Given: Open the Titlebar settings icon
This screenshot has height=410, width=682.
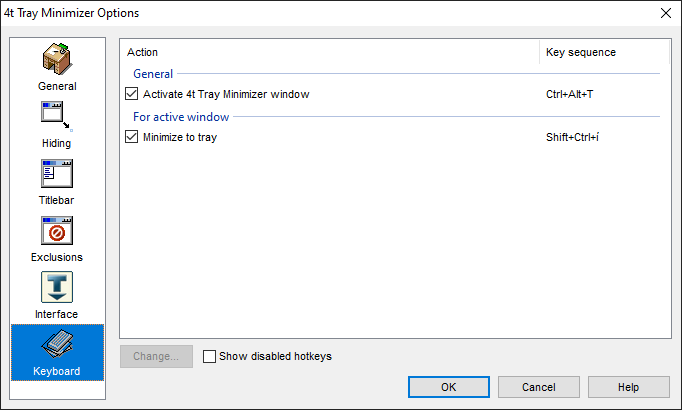Looking at the screenshot, I should tap(57, 182).
